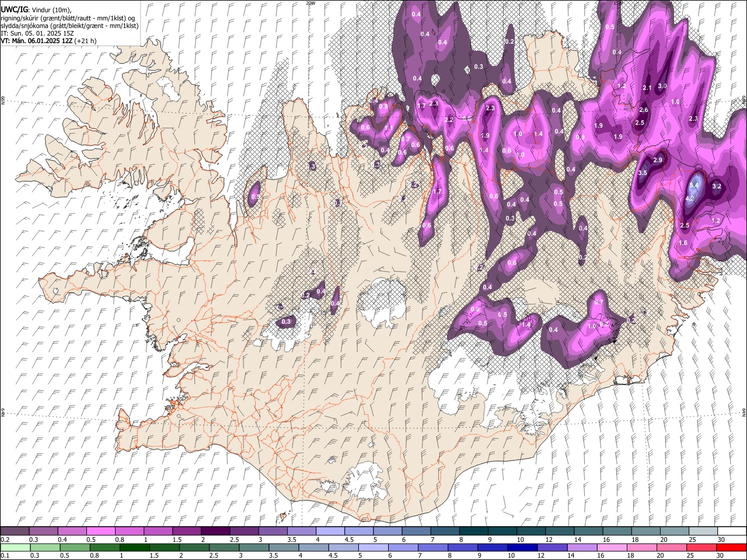
Task: Click the 3.5 precipitation value on the map
Action: pos(643,173)
